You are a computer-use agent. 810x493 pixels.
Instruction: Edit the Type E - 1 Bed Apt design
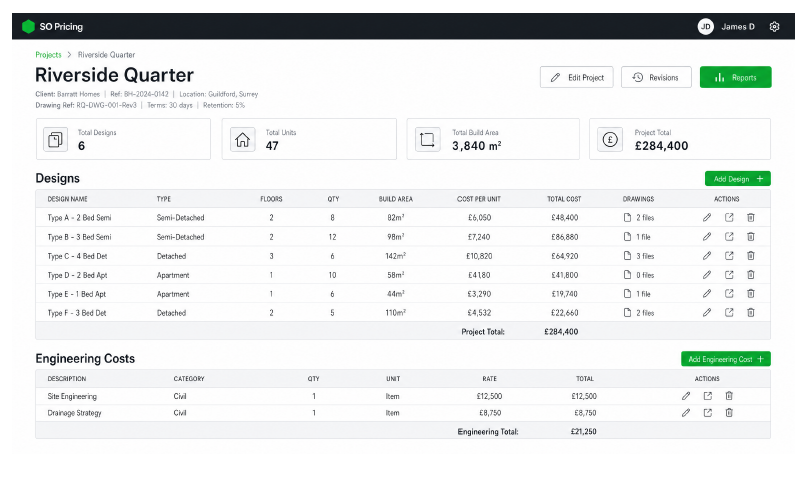click(x=707, y=294)
